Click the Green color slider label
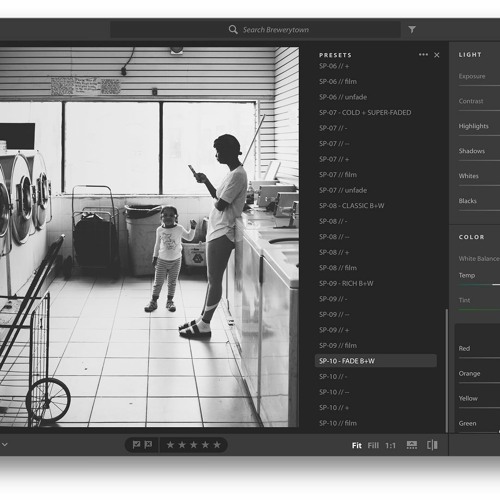Image resolution: width=500 pixels, height=500 pixels. pyautogui.click(x=467, y=423)
